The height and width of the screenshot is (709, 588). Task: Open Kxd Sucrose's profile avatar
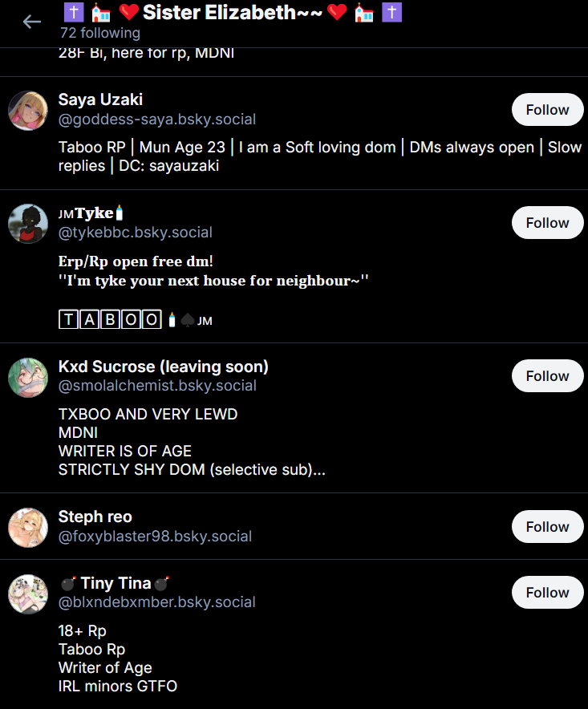coord(28,378)
